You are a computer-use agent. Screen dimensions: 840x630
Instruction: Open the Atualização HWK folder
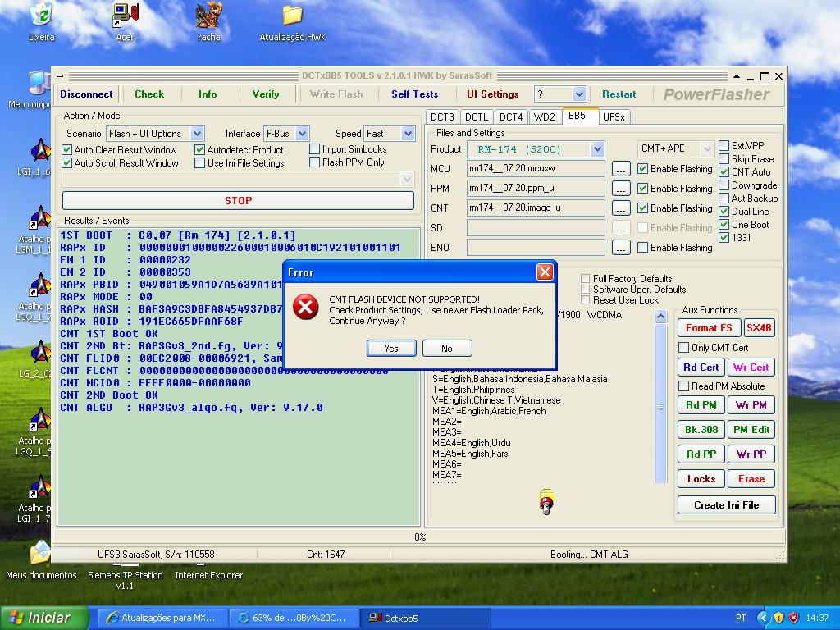tap(293, 16)
